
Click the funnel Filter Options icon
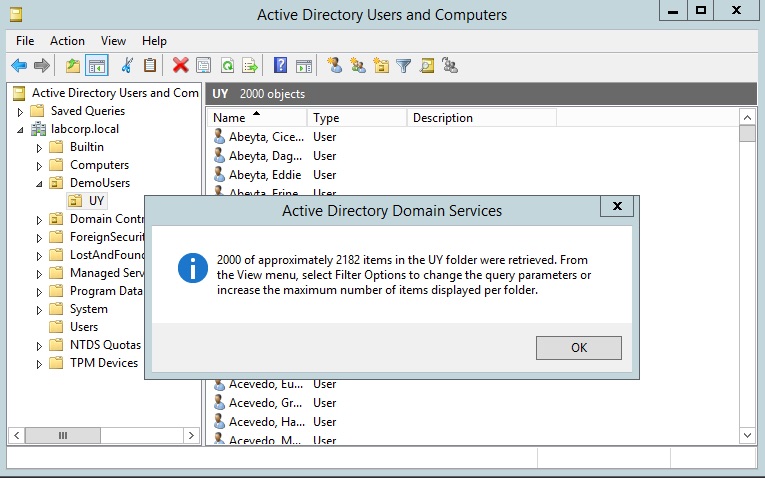403,65
